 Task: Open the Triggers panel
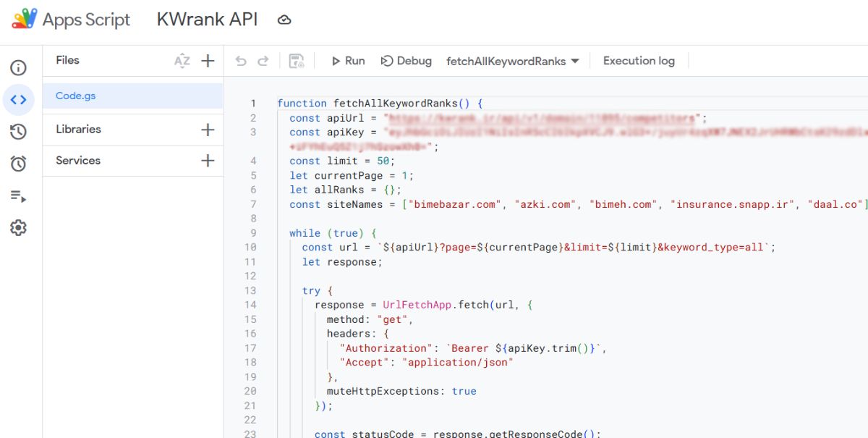[19, 164]
